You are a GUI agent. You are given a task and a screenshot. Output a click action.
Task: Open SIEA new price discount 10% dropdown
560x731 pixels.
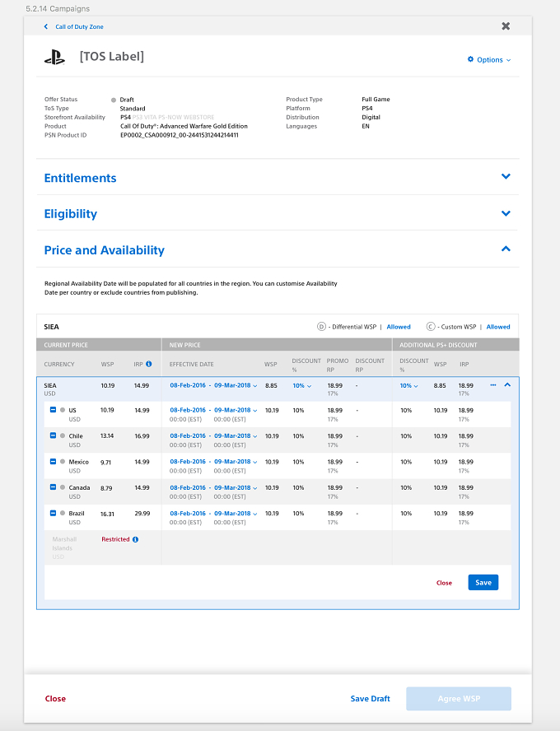[301, 385]
